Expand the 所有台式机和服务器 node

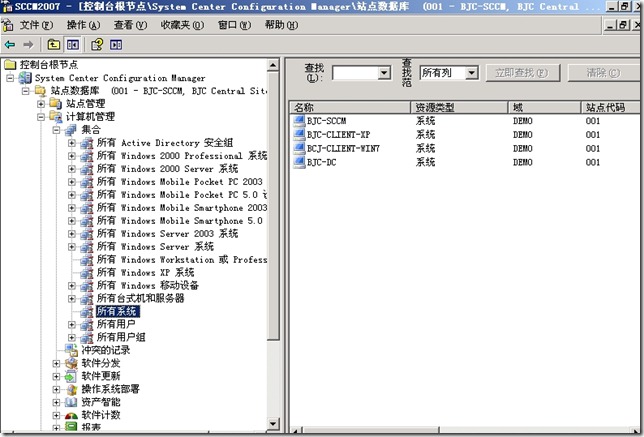pyautogui.click(x=71, y=299)
